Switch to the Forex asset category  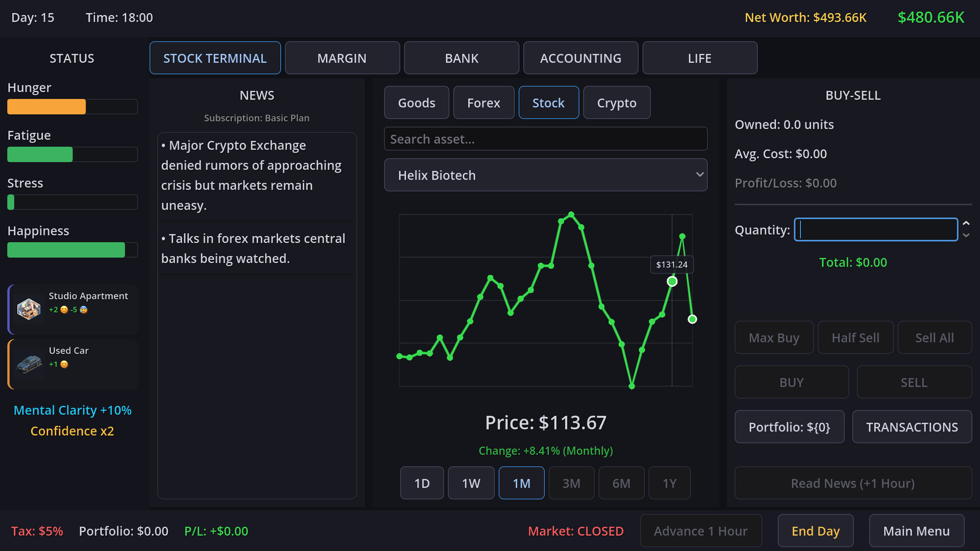[483, 103]
